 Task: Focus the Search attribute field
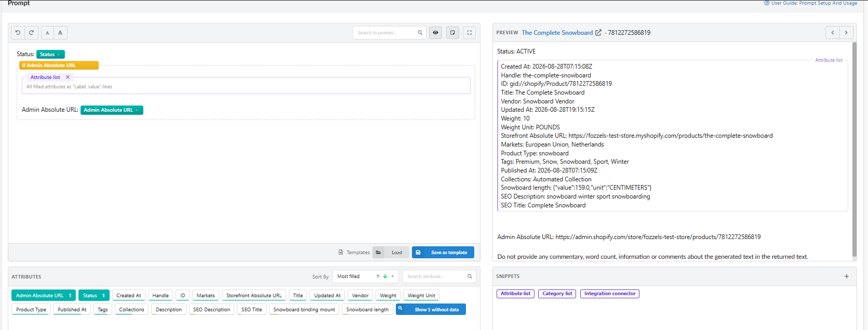click(439, 276)
